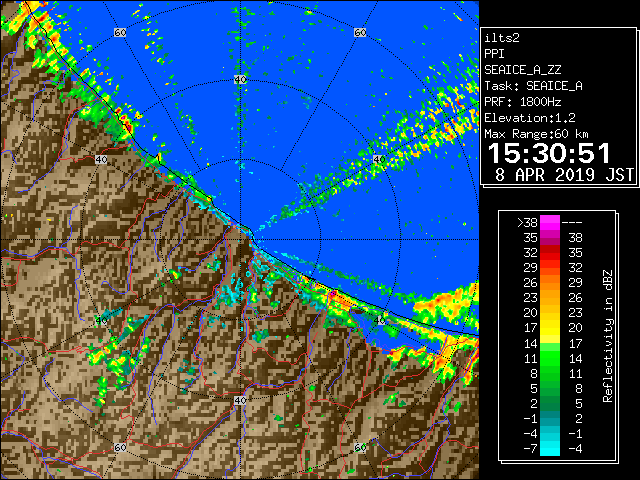Click the SEAICE_A_ZZ product name

522,70
